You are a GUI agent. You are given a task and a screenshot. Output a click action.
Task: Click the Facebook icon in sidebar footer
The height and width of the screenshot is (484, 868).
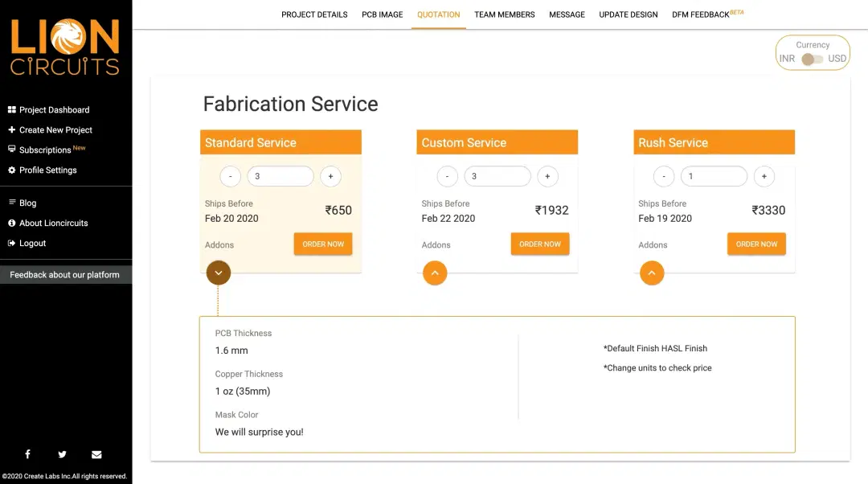(x=27, y=454)
